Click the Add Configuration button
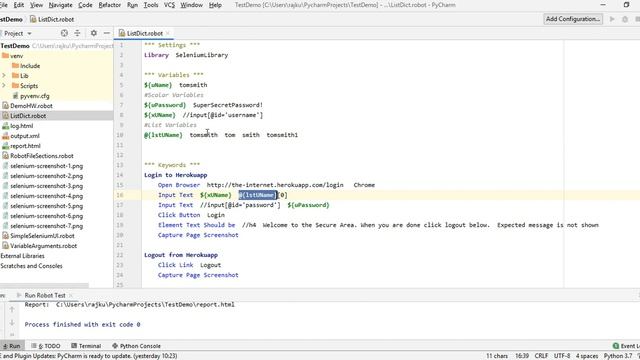The image size is (640, 360). click(x=573, y=19)
